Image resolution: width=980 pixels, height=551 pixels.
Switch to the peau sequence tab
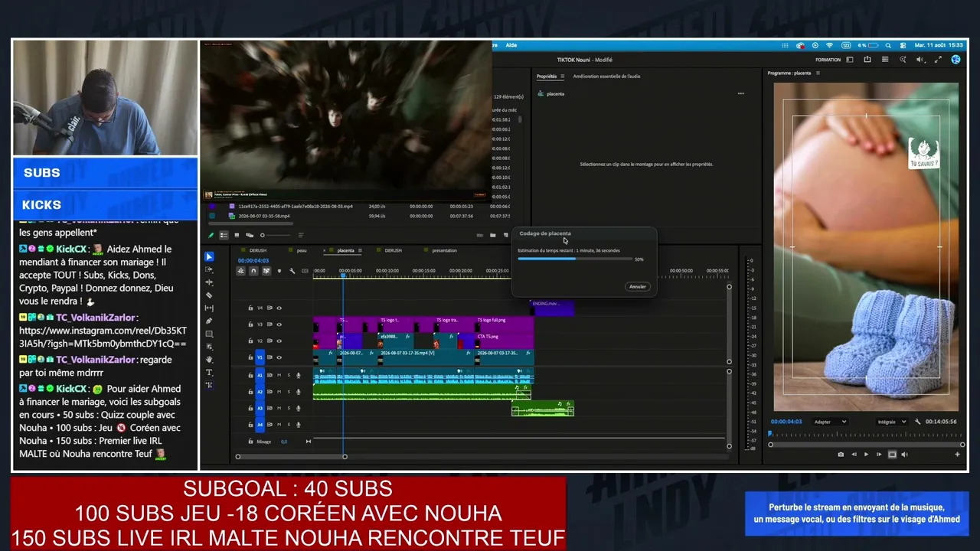pos(302,250)
